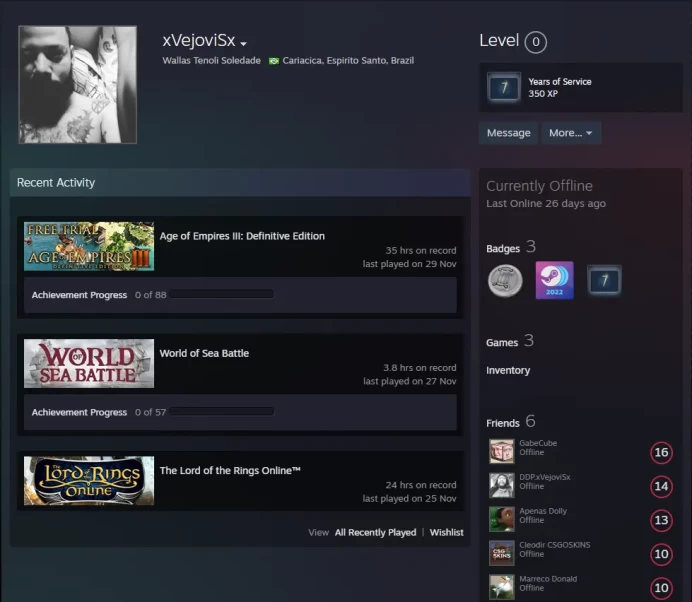Click the Years of Service text

(x=560, y=82)
